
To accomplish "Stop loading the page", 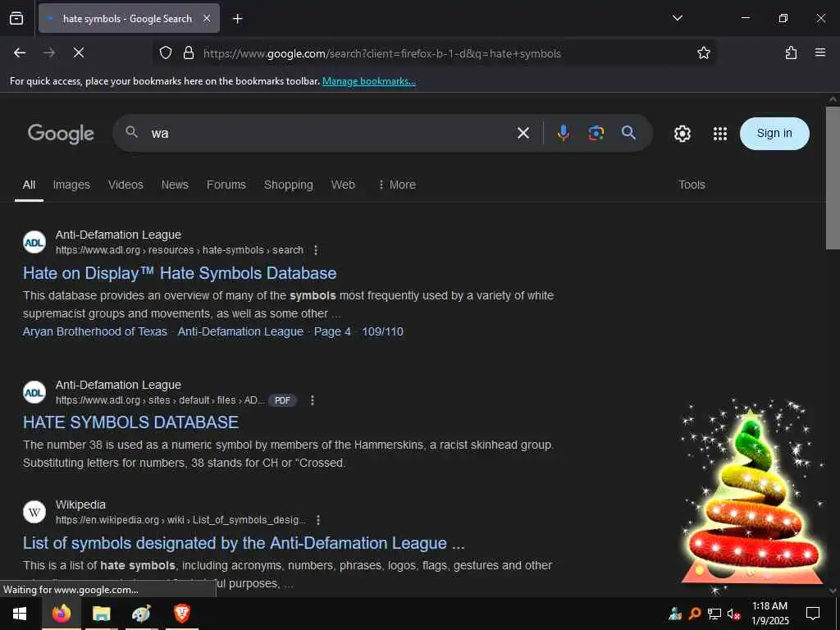I will [x=79, y=52].
